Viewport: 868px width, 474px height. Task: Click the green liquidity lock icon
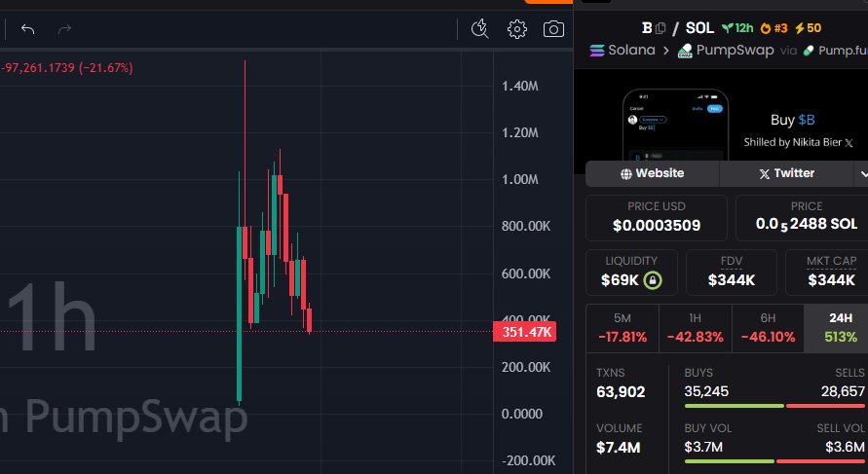coord(650,281)
